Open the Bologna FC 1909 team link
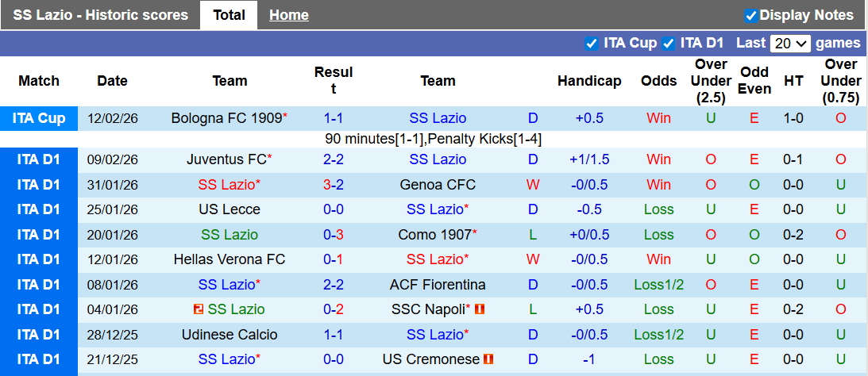 tap(226, 118)
